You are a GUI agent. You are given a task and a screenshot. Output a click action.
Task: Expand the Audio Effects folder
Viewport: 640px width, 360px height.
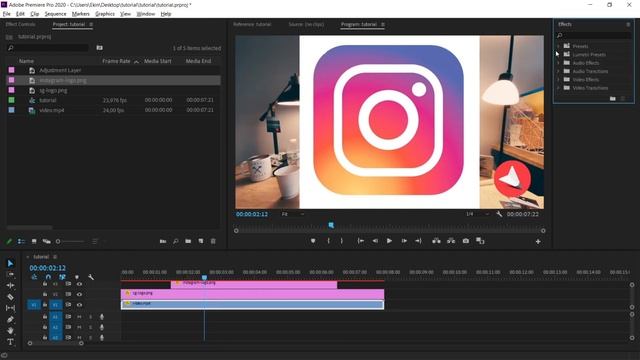[x=558, y=63]
